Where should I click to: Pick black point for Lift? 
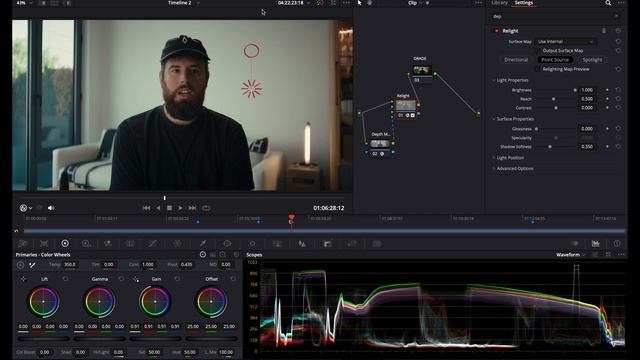pos(23,279)
